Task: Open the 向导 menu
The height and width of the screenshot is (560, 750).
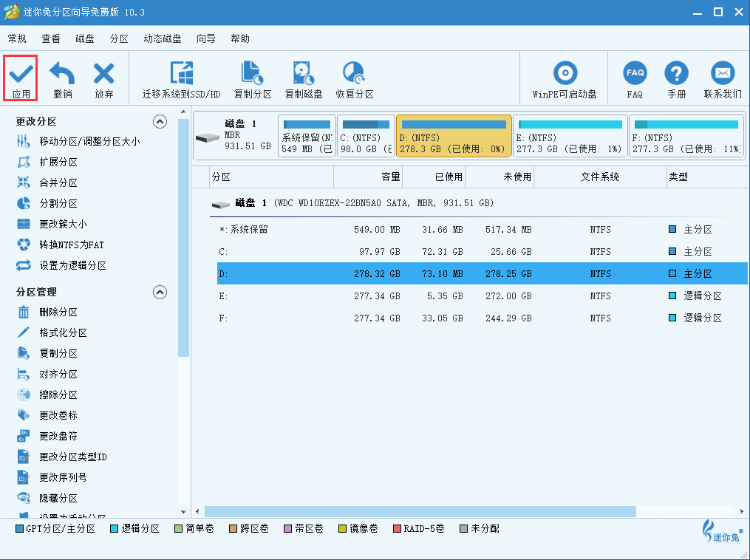Action: [205, 38]
